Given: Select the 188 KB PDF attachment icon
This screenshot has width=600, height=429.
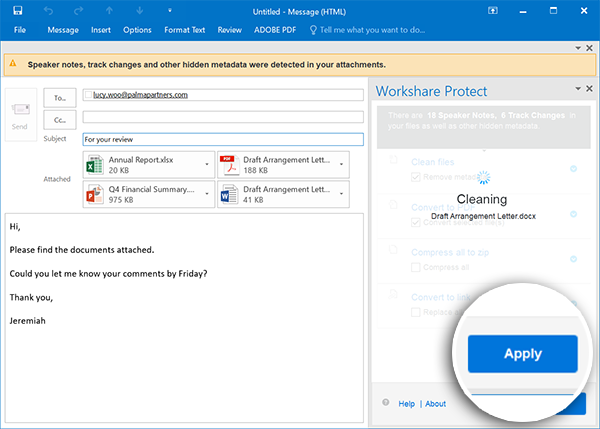Looking at the screenshot, I should point(229,165).
